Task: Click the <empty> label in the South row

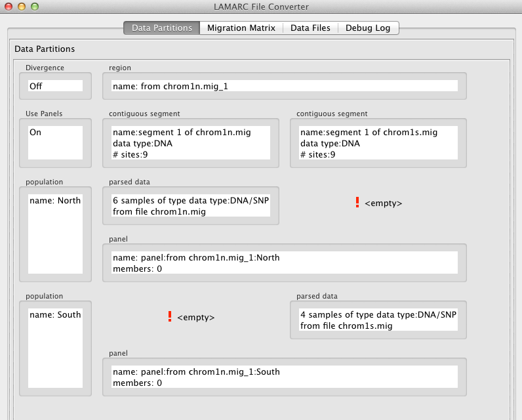Action: (195, 318)
